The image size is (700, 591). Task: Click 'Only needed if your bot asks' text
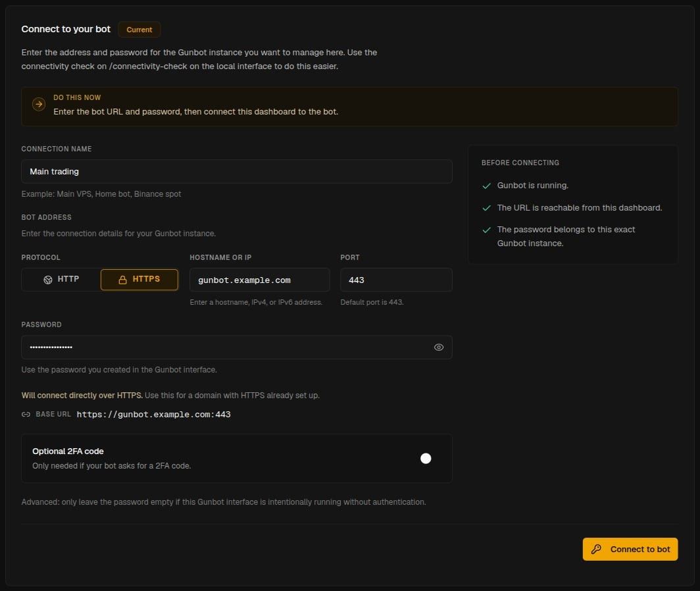[112, 465]
